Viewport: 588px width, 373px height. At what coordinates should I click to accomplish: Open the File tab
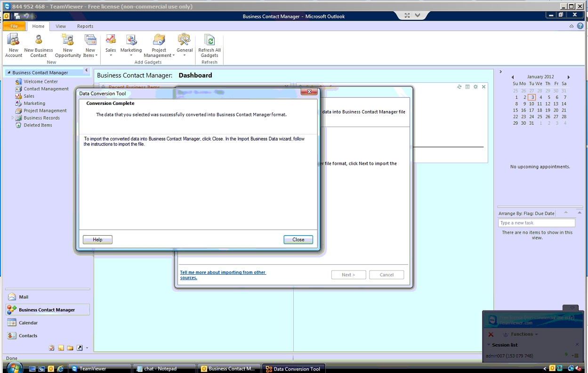14,26
